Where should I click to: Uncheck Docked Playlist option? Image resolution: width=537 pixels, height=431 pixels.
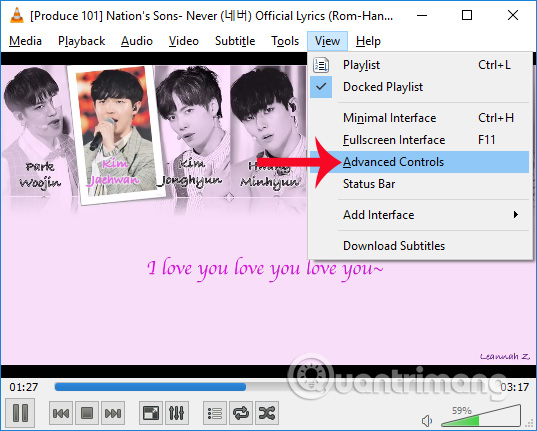tap(420, 87)
